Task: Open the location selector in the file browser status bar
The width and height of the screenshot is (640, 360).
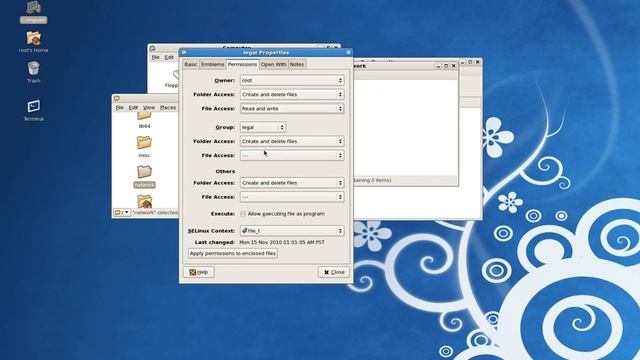Action: (x=122, y=212)
